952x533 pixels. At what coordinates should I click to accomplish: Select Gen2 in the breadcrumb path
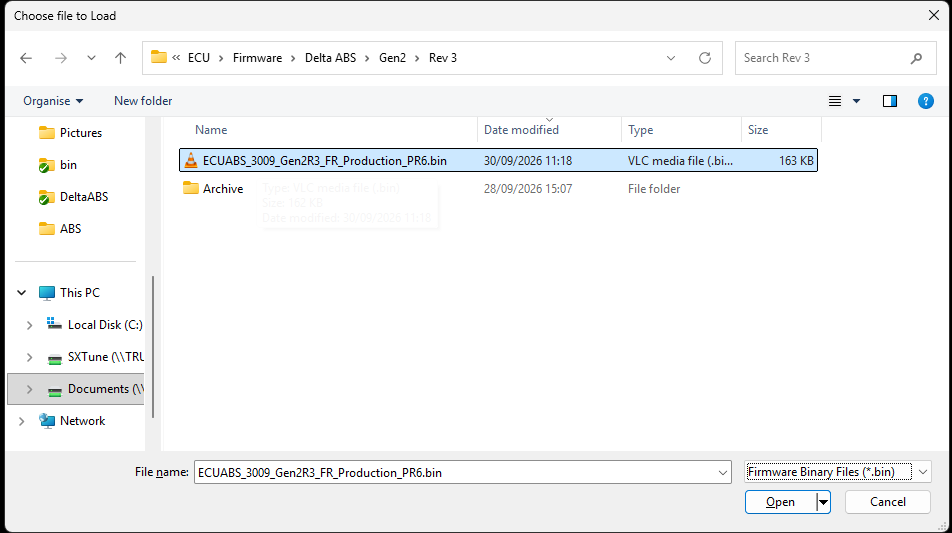coord(392,58)
